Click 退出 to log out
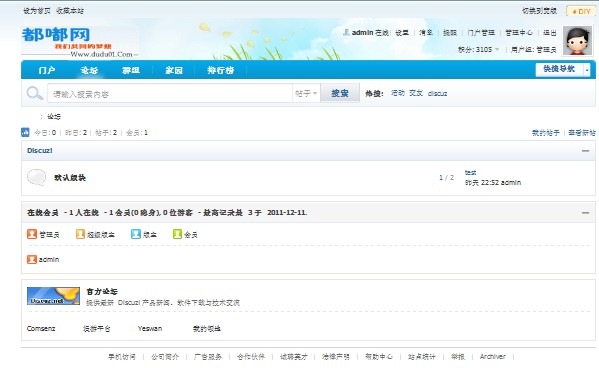 pos(550,33)
